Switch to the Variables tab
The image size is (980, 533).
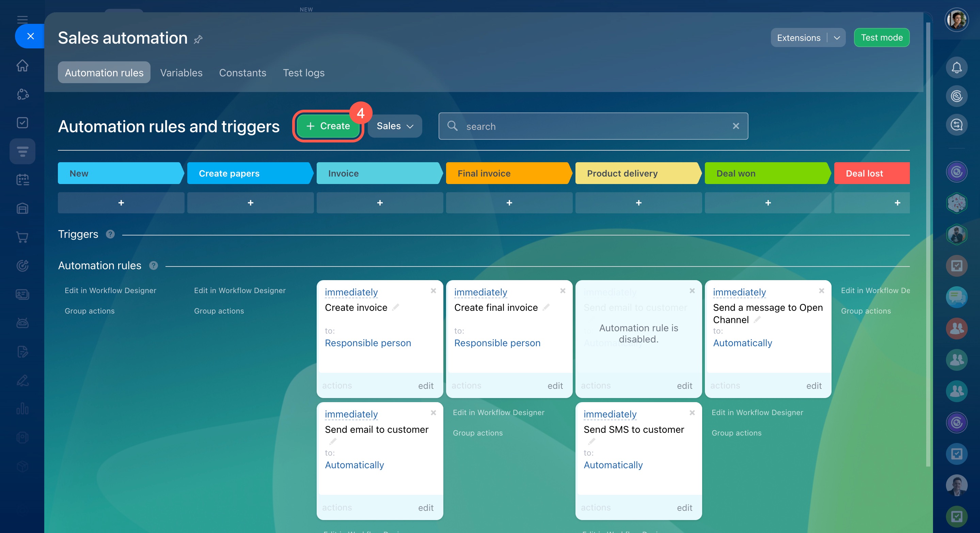[x=181, y=73]
